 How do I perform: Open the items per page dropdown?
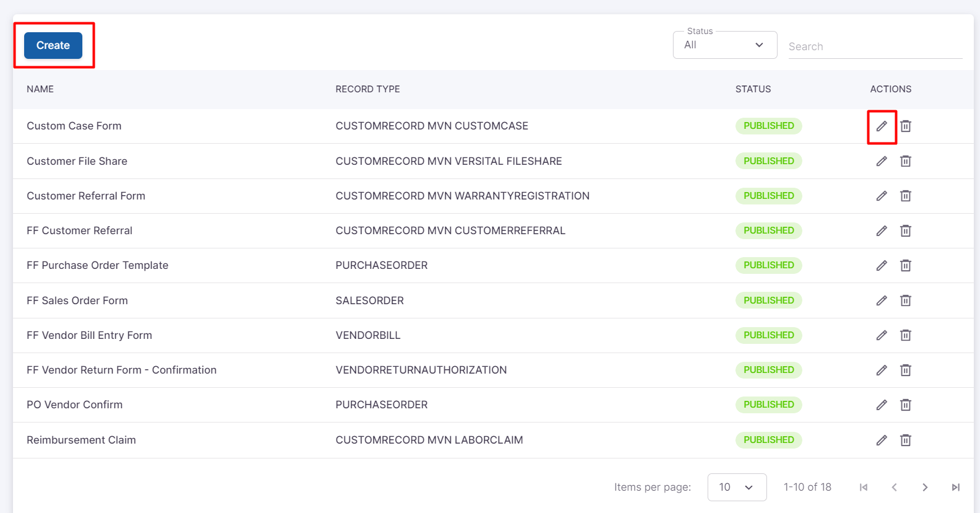pyautogui.click(x=737, y=487)
